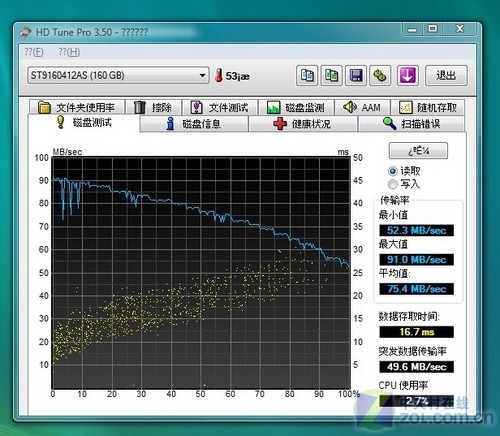Click the floppy disk save icon
This screenshot has height=436, width=500.
coord(356,76)
